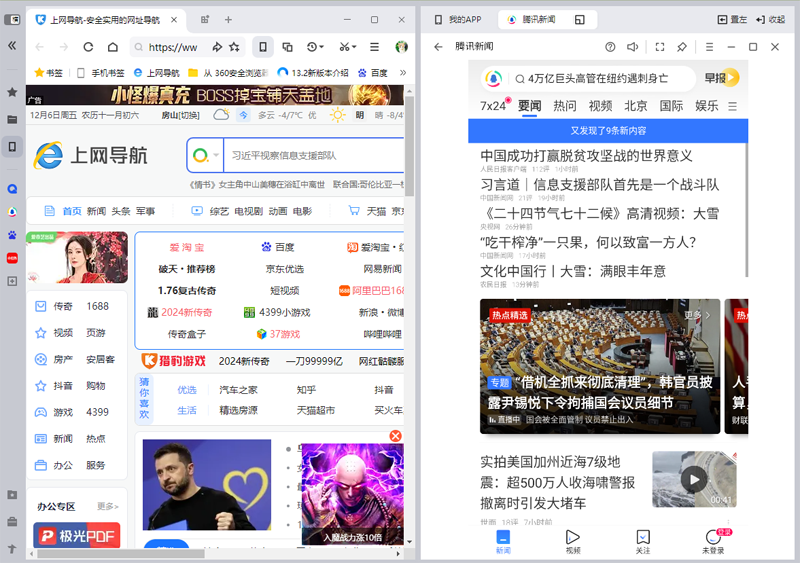Image resolution: width=800 pixels, height=563 pixels.
Task: Switch city with 房山[切换] link
Action: point(181,115)
